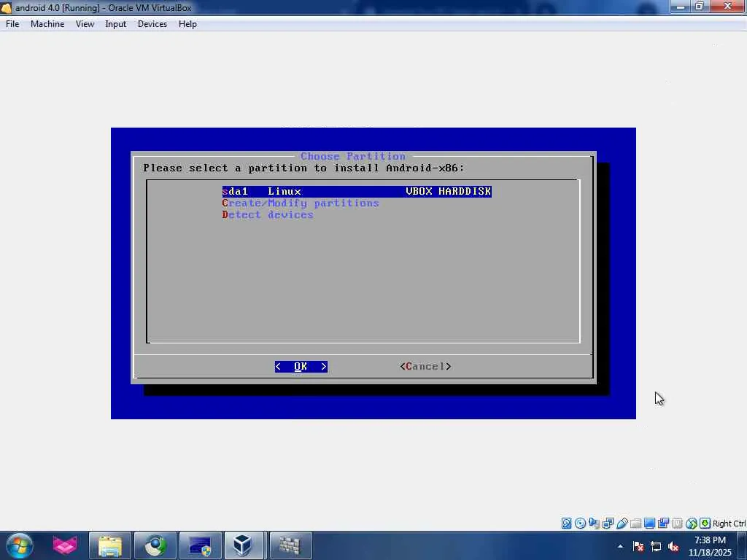Open the Help menu
Viewport: 747px width, 560px height.
(187, 24)
